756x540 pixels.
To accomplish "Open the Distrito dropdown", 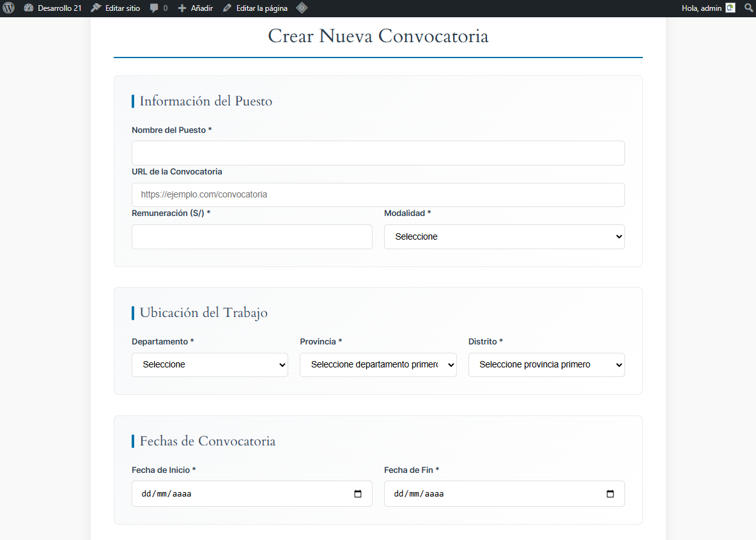I will point(546,365).
